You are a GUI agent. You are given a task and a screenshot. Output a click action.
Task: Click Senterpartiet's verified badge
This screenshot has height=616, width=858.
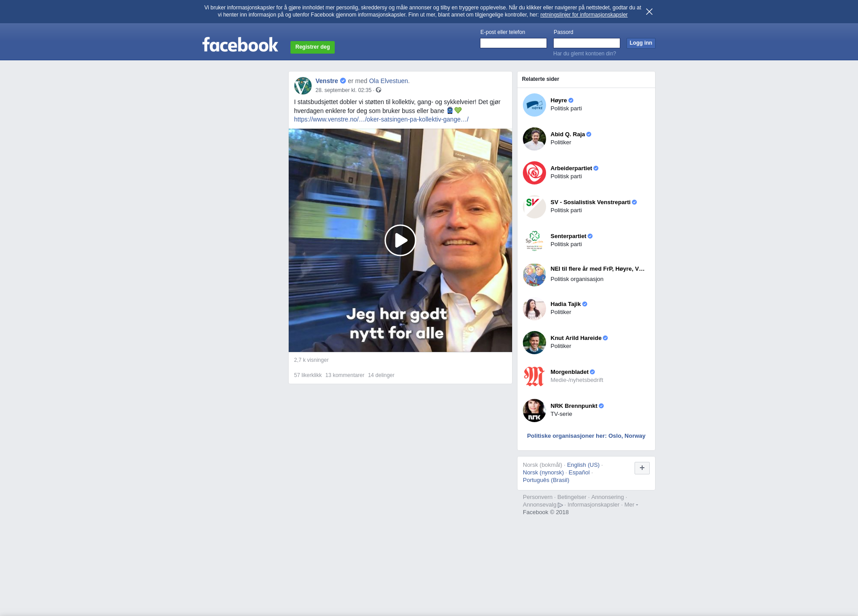(590, 236)
